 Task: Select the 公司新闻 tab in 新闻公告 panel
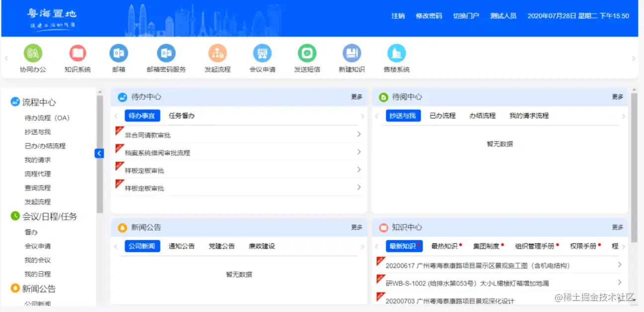(142, 246)
